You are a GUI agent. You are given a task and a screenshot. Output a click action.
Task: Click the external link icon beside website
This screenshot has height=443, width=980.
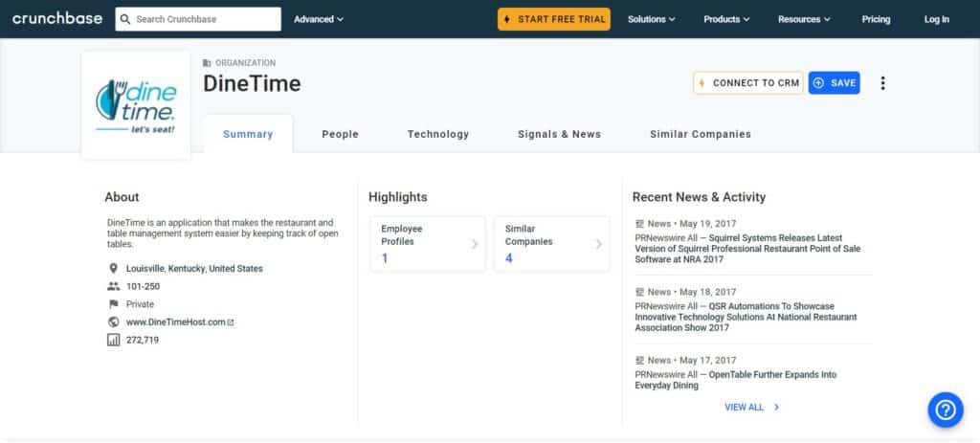click(231, 322)
